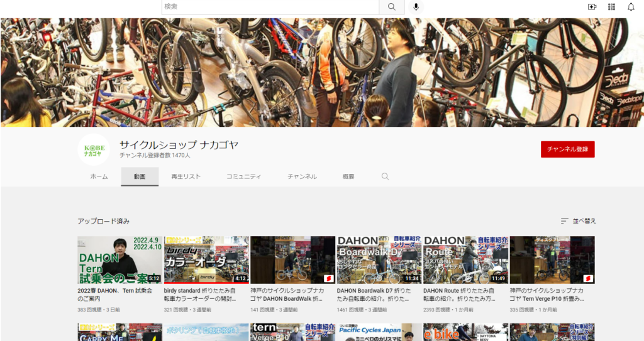Open the チャンネル tab
The width and height of the screenshot is (644, 341).
[x=302, y=176]
